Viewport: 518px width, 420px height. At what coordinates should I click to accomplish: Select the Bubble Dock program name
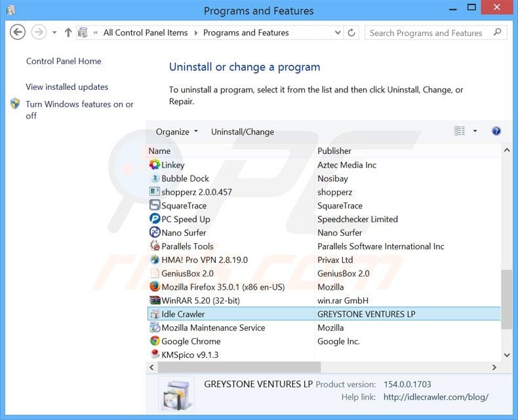coord(185,179)
